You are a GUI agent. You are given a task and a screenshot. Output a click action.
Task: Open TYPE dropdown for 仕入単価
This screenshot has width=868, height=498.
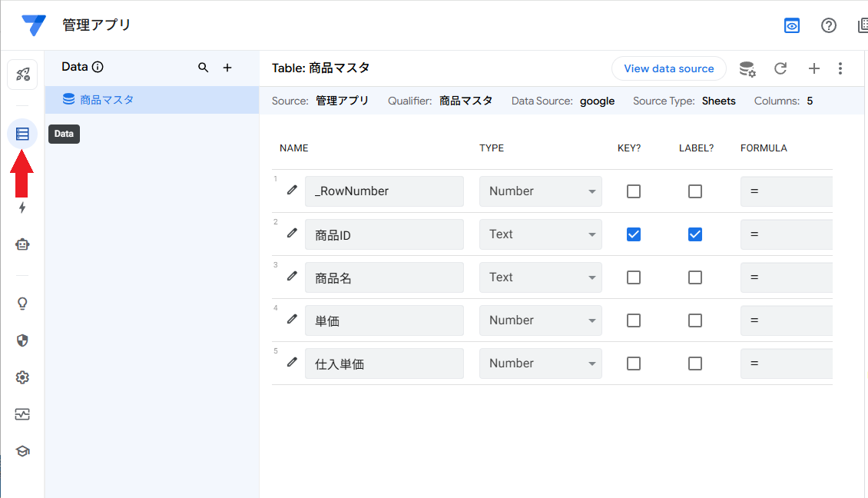coord(541,364)
